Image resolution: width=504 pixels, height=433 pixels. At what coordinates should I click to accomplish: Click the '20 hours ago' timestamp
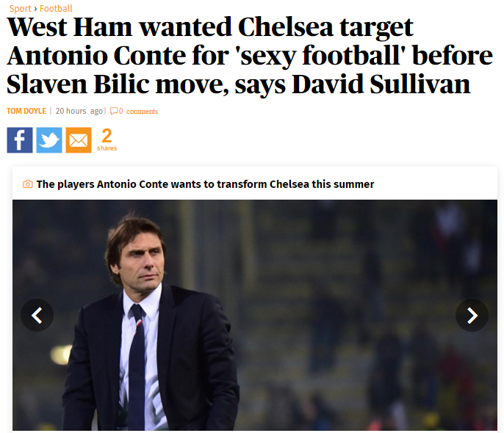pos(79,112)
